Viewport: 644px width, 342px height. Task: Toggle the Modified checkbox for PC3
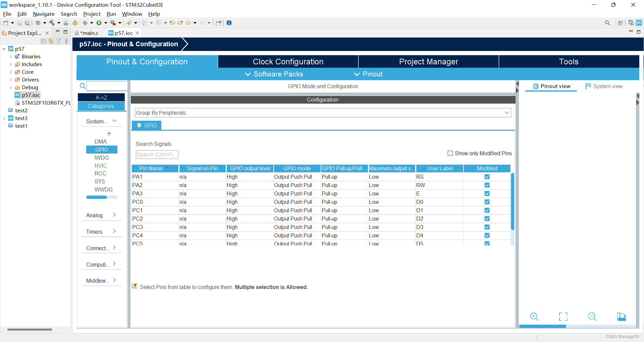pos(487,227)
